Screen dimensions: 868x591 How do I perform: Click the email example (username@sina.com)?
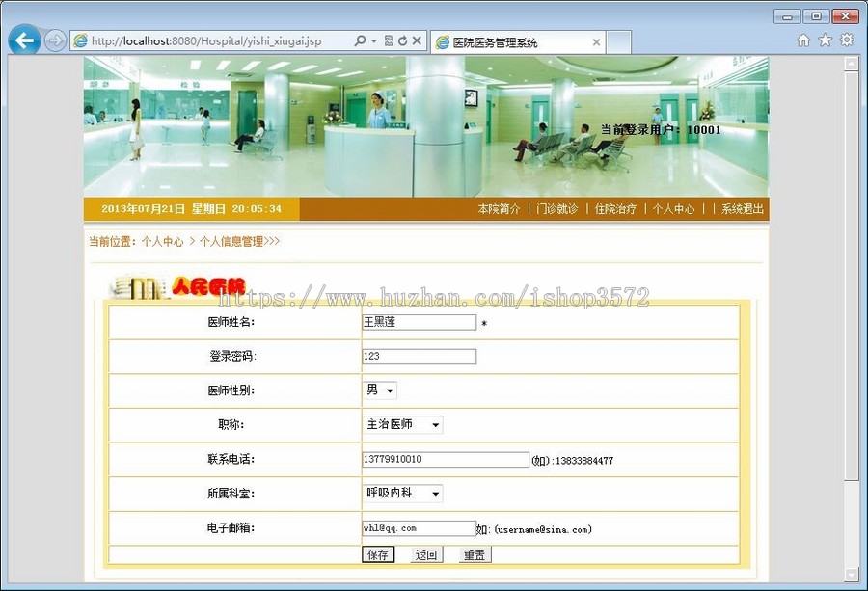point(543,529)
